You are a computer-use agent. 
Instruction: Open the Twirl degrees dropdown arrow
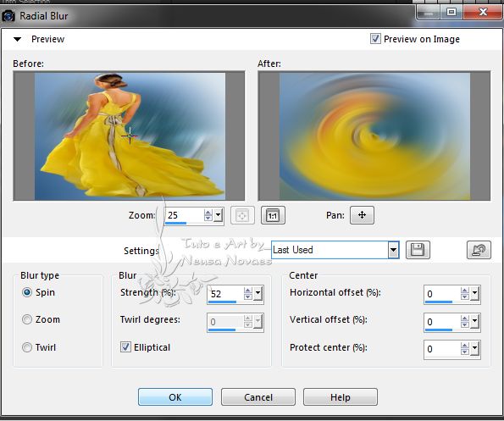click(x=258, y=321)
